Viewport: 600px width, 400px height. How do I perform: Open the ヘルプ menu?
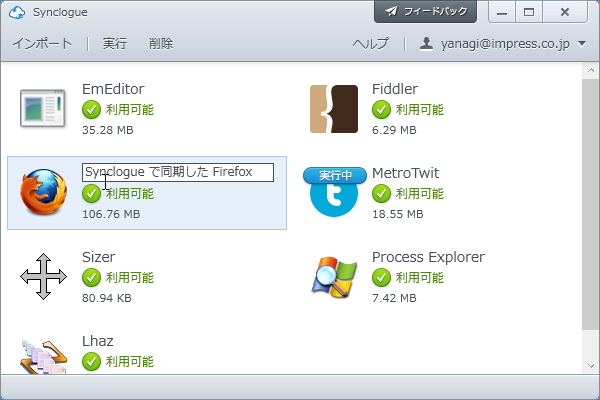click(370, 44)
